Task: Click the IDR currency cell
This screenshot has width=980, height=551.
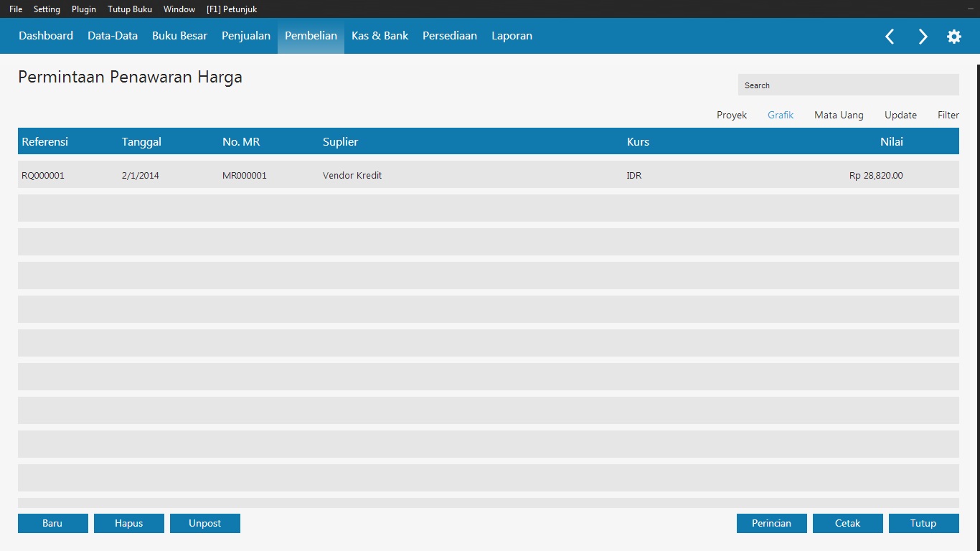Action: [x=634, y=175]
